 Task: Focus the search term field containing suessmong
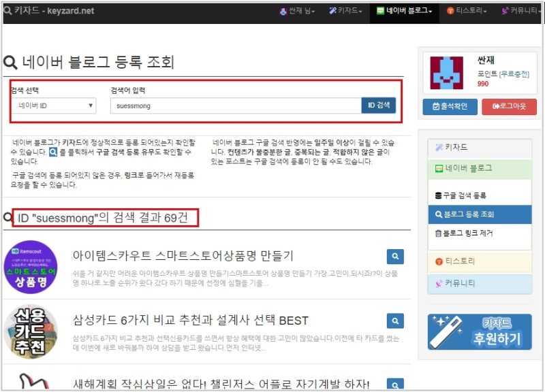coord(236,105)
